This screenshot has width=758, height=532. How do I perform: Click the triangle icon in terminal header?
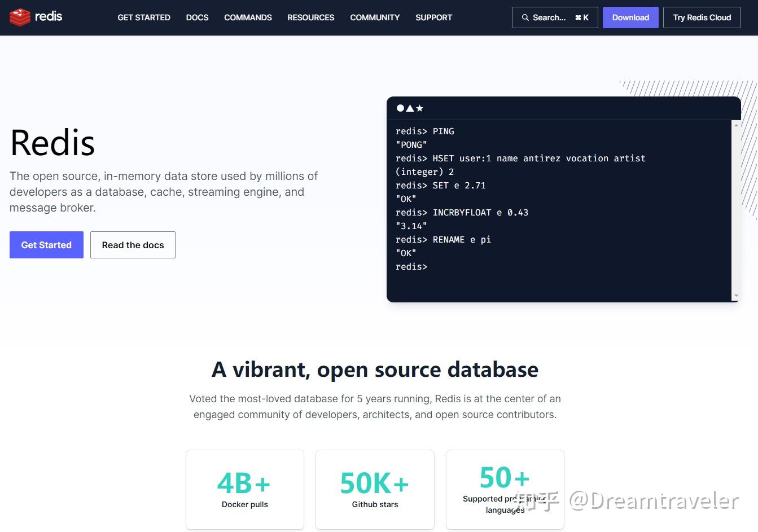coord(410,108)
